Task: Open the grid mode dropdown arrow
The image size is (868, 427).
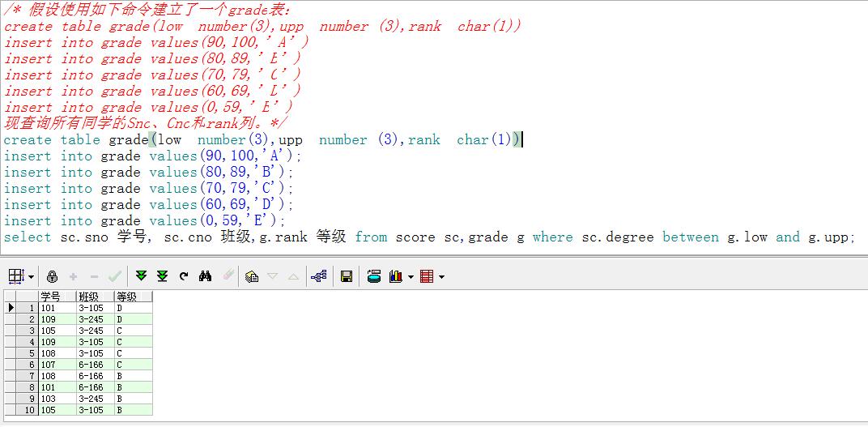Action: [31, 276]
